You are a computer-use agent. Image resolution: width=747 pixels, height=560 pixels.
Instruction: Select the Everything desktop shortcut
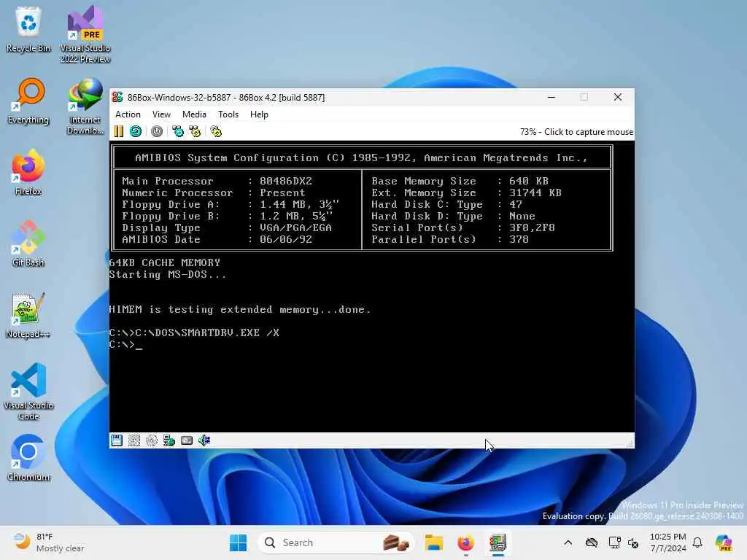pos(28,101)
